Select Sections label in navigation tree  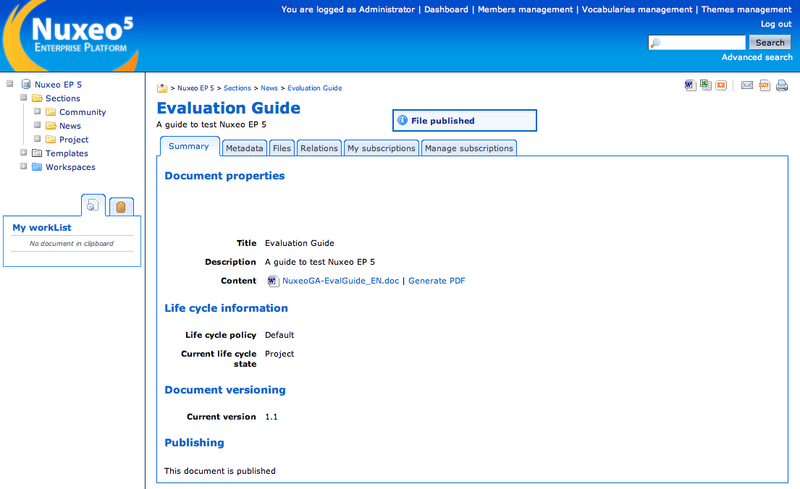[63, 99]
